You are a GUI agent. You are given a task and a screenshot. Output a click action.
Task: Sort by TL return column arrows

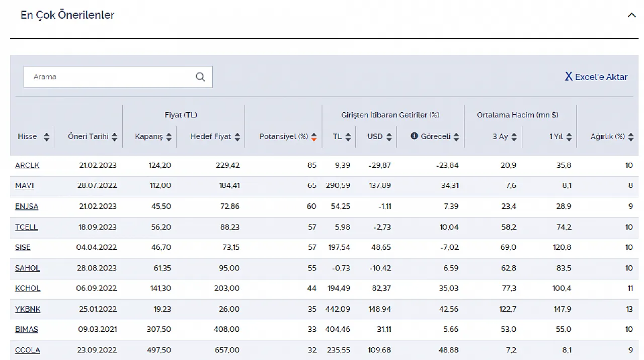point(348,136)
